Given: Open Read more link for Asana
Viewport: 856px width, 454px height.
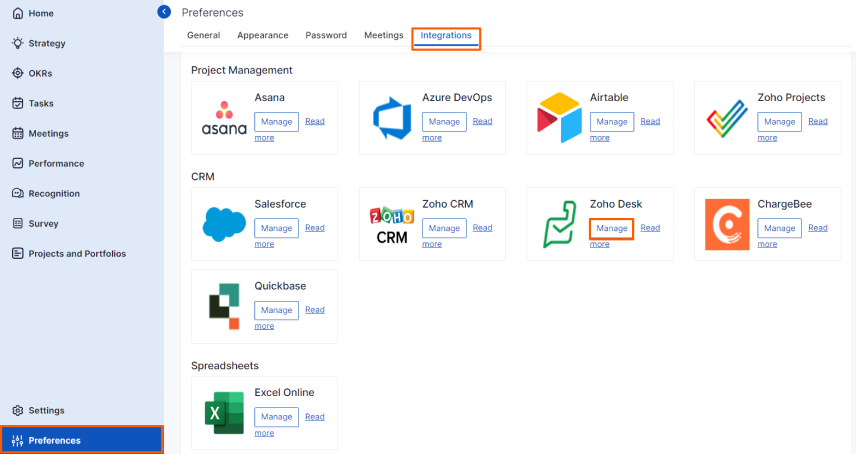Looking at the screenshot, I should pyautogui.click(x=314, y=121).
